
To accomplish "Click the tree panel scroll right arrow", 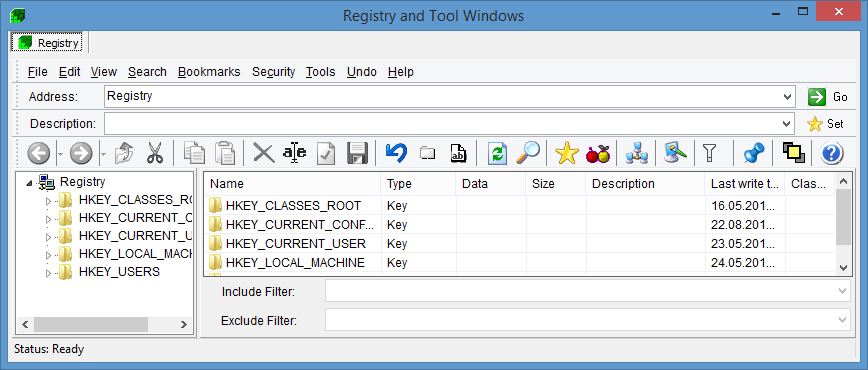I will coord(184,324).
